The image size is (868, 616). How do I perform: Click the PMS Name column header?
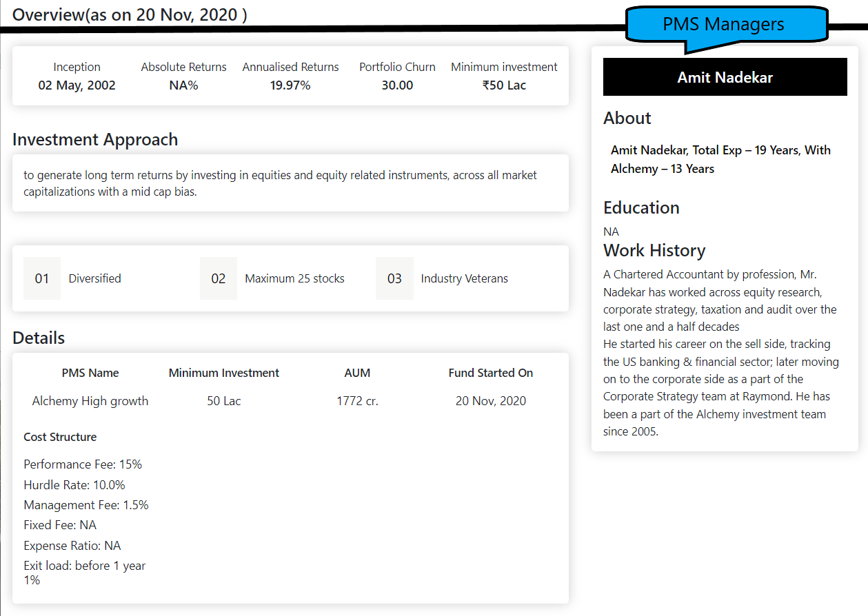click(x=90, y=373)
